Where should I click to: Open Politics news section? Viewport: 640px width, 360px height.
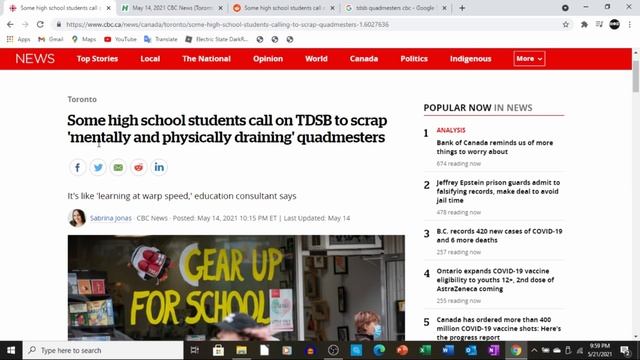click(x=414, y=59)
